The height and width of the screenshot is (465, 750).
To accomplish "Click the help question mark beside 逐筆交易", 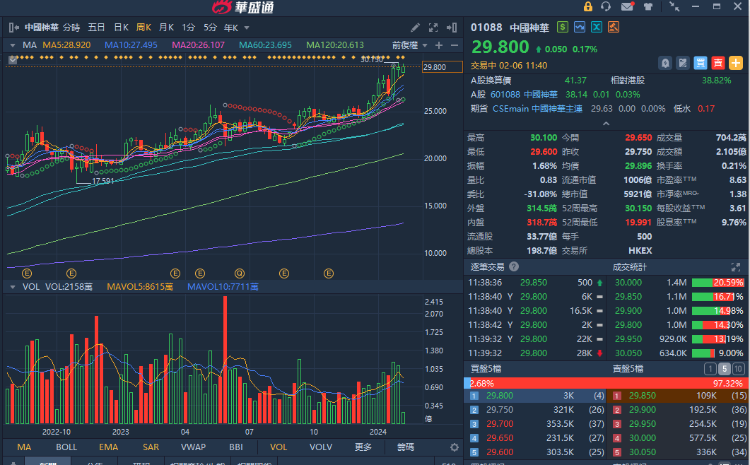I will coord(514,267).
